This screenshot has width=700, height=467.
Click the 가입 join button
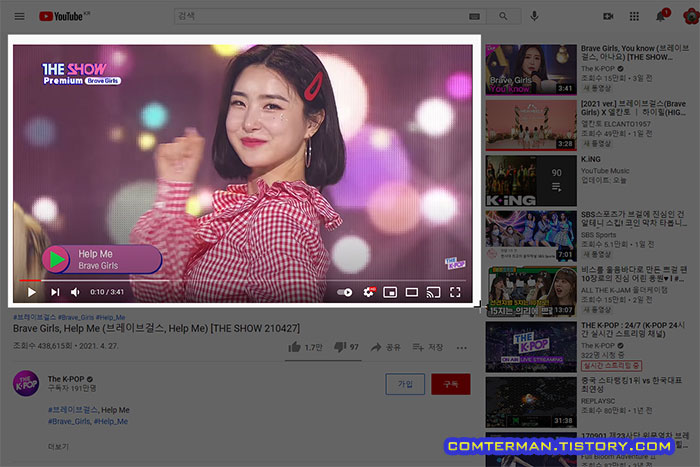405,384
